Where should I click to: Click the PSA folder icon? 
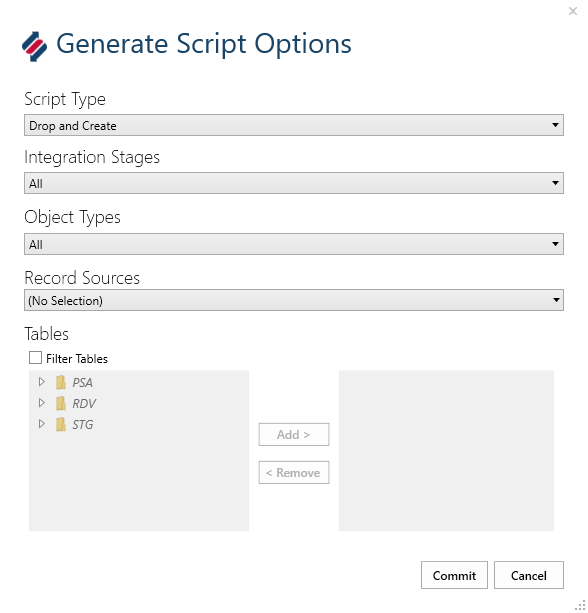tap(61, 382)
